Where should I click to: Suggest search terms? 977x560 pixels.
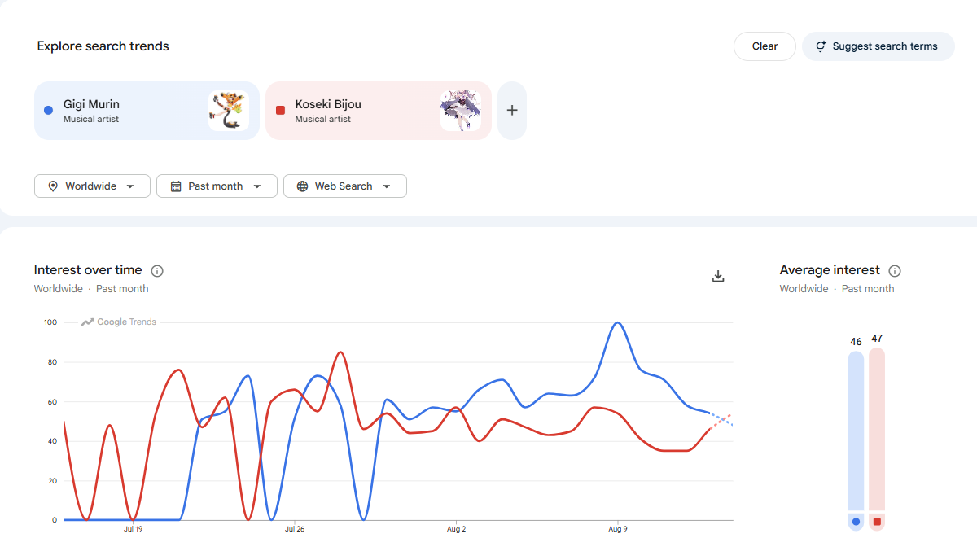878,46
